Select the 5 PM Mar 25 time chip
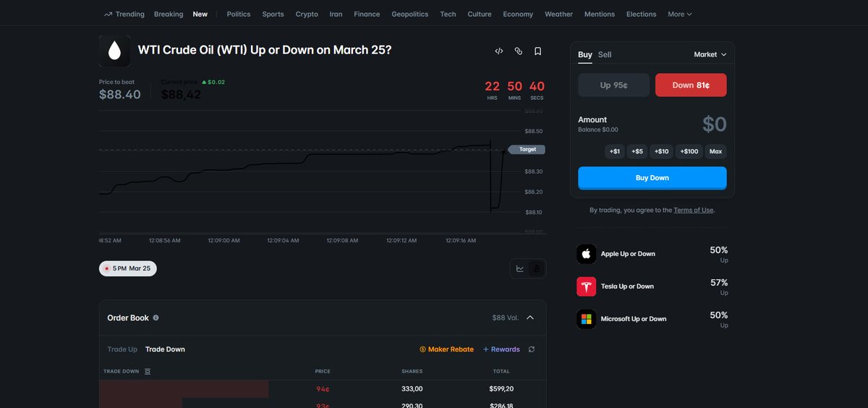This screenshot has width=868, height=408. [x=128, y=268]
